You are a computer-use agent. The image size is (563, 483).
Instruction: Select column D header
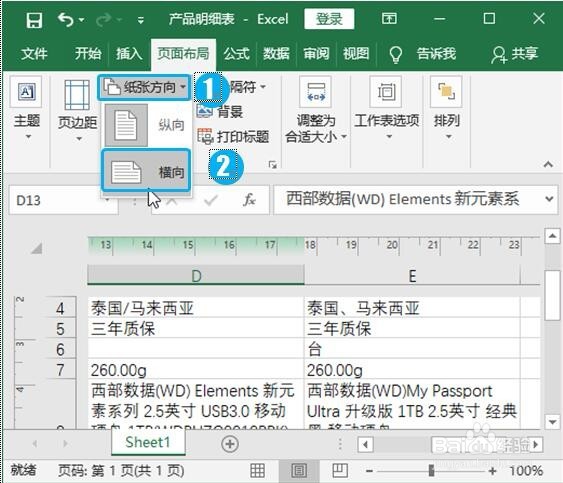[x=196, y=276]
